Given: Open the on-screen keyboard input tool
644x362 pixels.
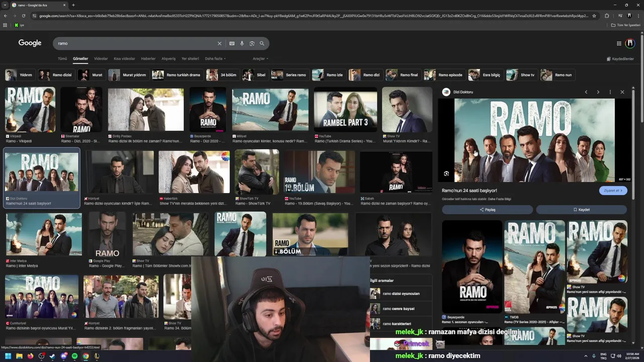Looking at the screenshot, I should point(232,43).
